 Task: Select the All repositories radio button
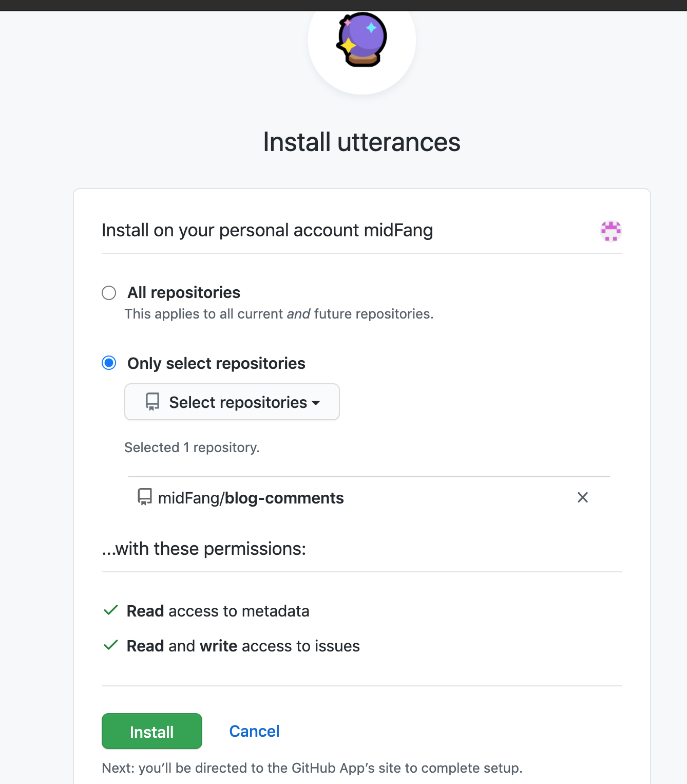(x=109, y=293)
